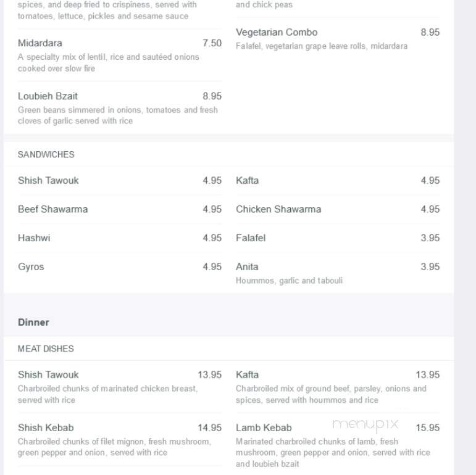Select the Lamb Kebab dish

click(x=338, y=445)
